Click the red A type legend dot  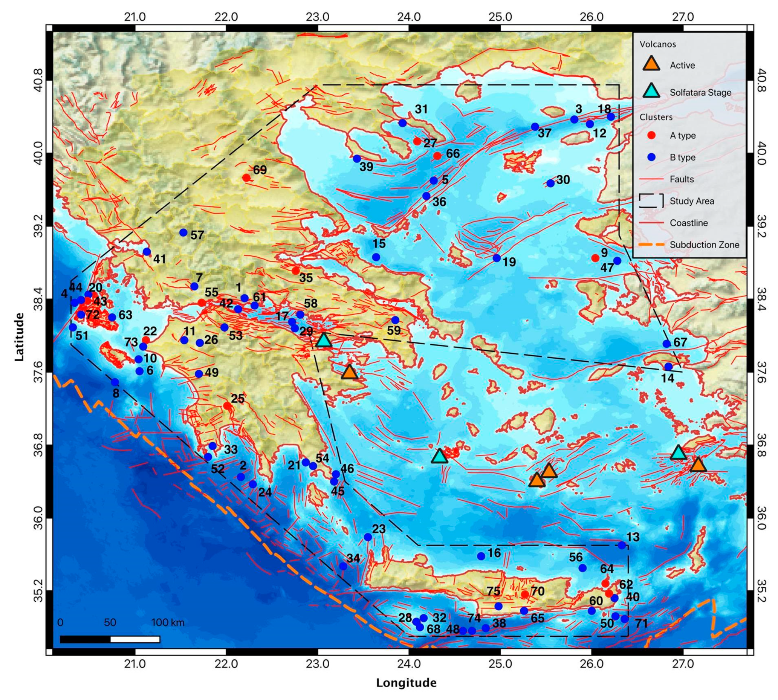(x=651, y=135)
